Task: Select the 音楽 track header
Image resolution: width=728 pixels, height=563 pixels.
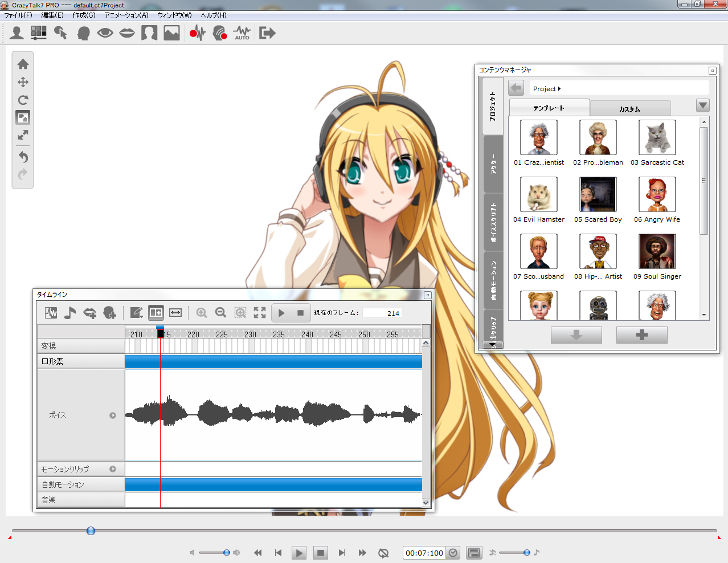Action: (81, 500)
